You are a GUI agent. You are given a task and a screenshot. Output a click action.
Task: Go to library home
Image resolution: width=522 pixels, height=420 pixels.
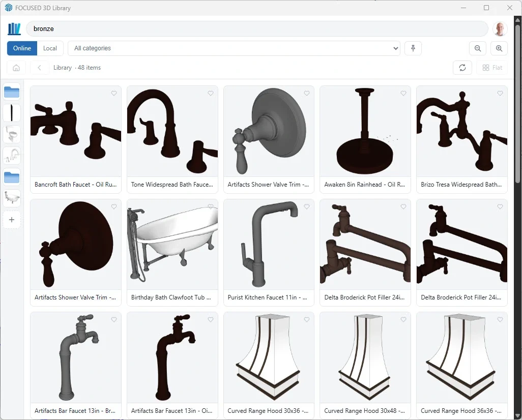(x=16, y=68)
